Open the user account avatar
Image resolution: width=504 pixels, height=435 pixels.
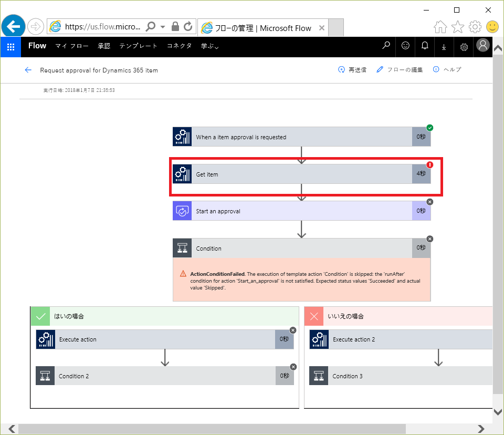pos(483,45)
